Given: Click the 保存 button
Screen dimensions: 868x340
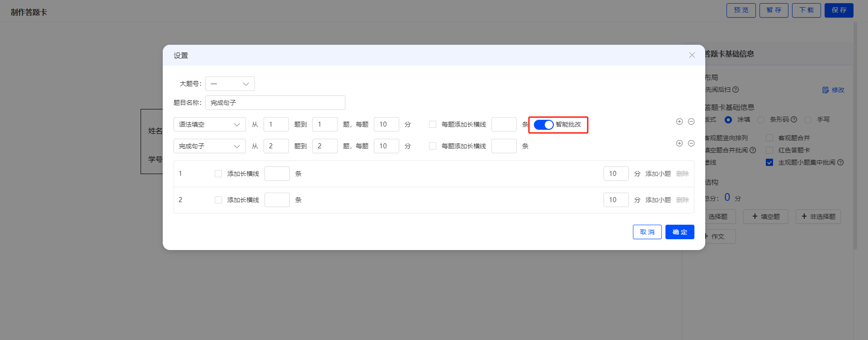Looking at the screenshot, I should tap(839, 10).
